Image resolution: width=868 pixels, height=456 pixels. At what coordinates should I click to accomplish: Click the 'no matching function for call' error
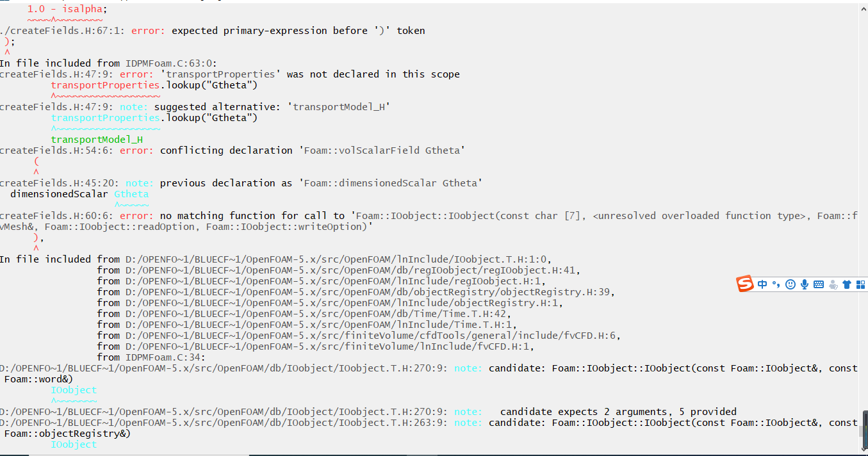(256, 216)
